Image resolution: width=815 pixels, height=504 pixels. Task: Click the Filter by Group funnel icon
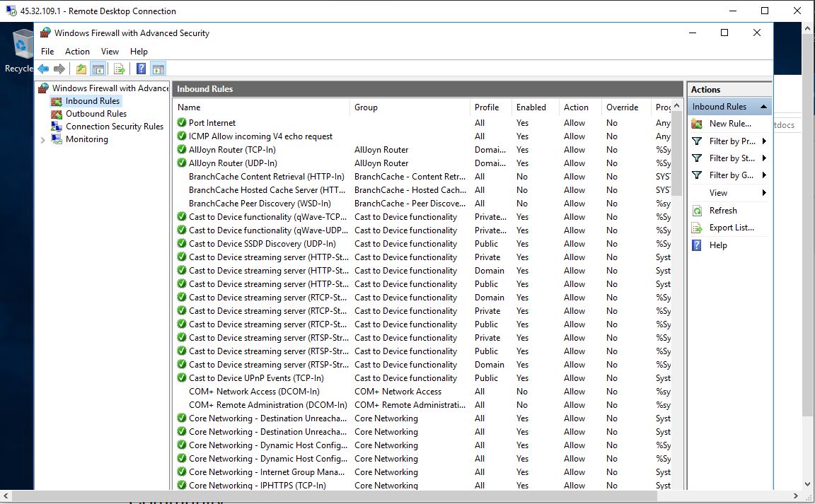[x=698, y=175]
